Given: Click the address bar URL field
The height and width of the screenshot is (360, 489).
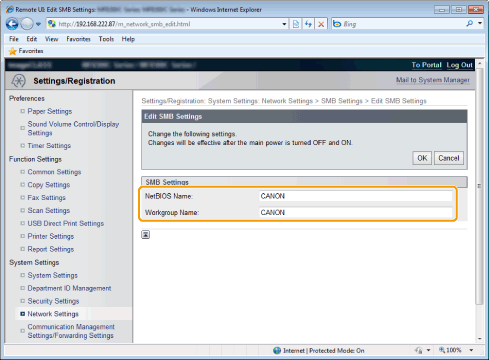Looking at the screenshot, I should (x=163, y=24).
